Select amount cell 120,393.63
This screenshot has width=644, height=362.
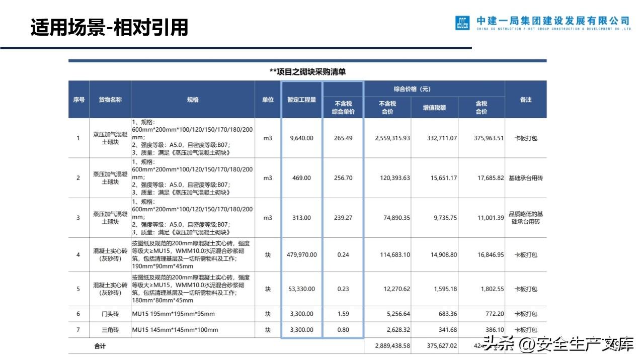pos(395,178)
